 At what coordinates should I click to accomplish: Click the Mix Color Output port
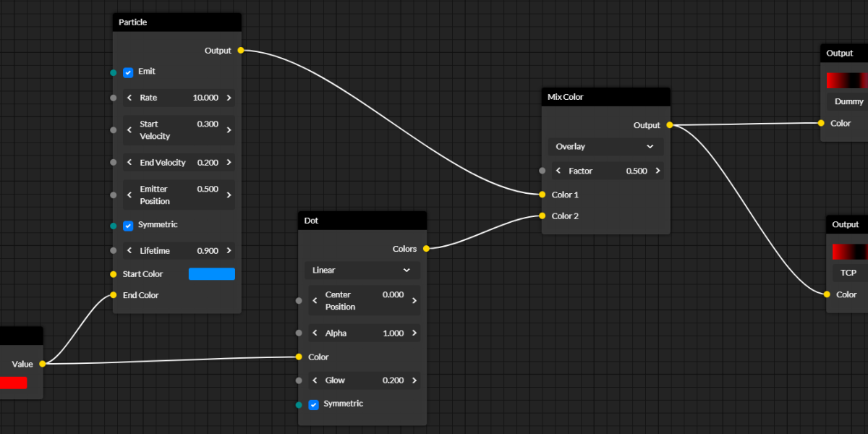pos(670,125)
